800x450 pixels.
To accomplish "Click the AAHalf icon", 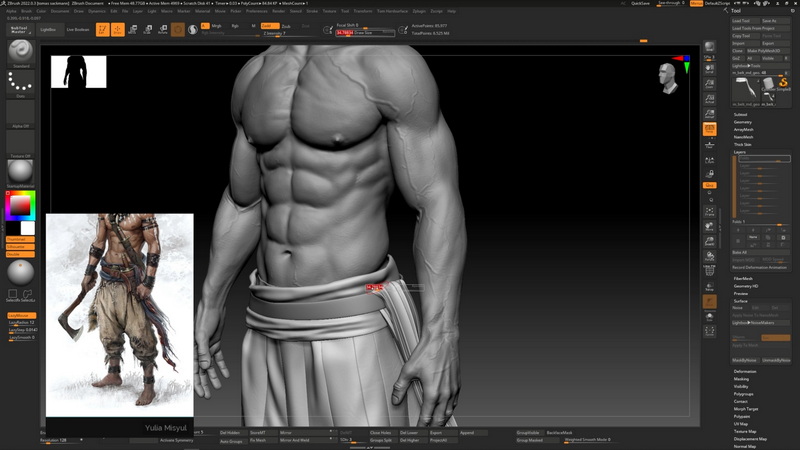I will coord(709,114).
